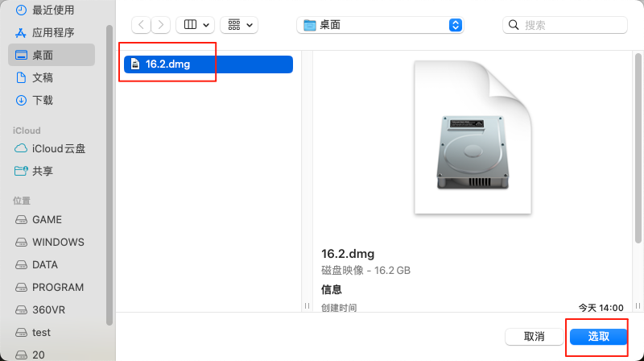Open the column view mode dropdown
This screenshot has width=644, height=361.
click(195, 25)
